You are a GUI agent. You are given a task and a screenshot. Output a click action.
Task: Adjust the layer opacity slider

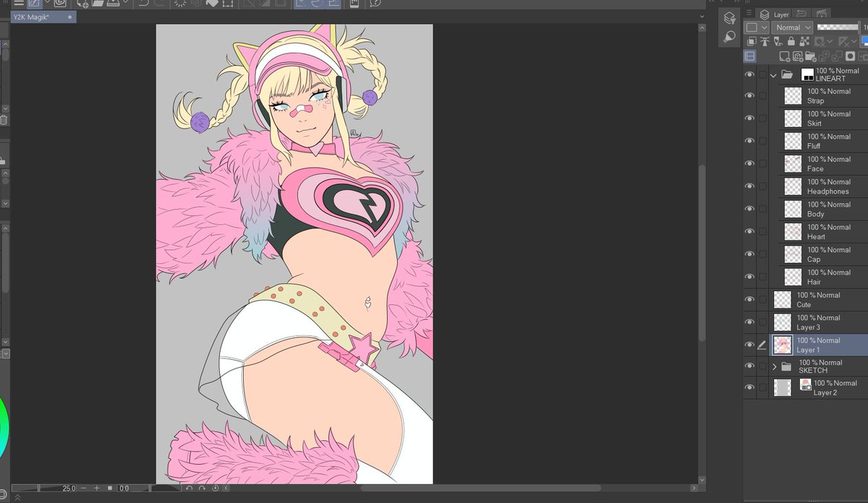click(x=838, y=27)
